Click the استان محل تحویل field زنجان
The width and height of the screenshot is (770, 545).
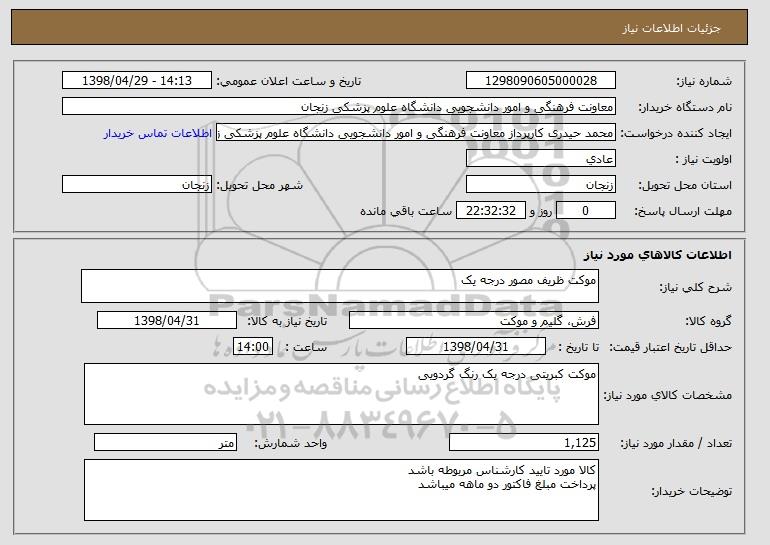tap(541, 185)
